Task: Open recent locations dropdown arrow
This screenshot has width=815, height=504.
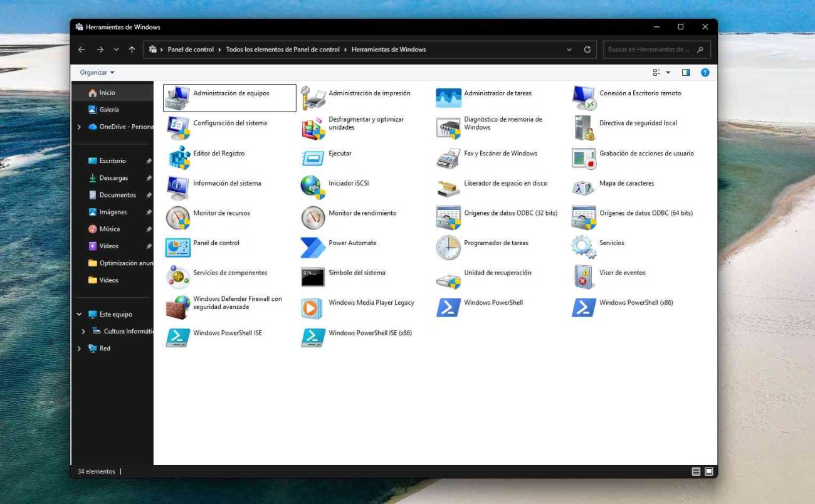Action: (x=117, y=50)
